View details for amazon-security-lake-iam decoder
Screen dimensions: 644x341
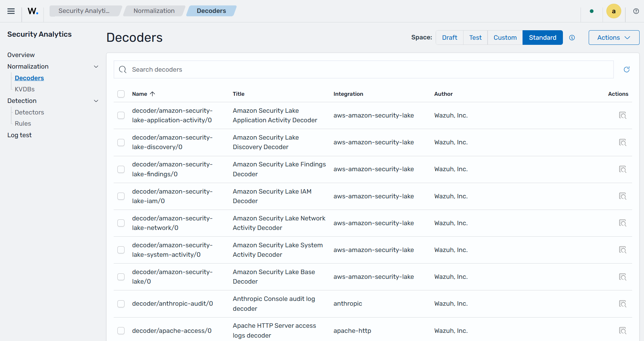[x=623, y=196]
